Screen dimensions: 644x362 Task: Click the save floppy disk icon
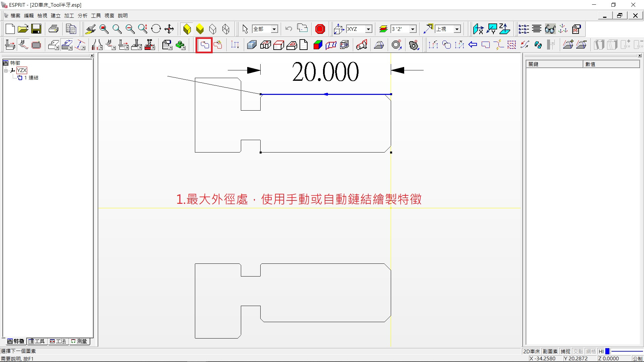coord(36,29)
